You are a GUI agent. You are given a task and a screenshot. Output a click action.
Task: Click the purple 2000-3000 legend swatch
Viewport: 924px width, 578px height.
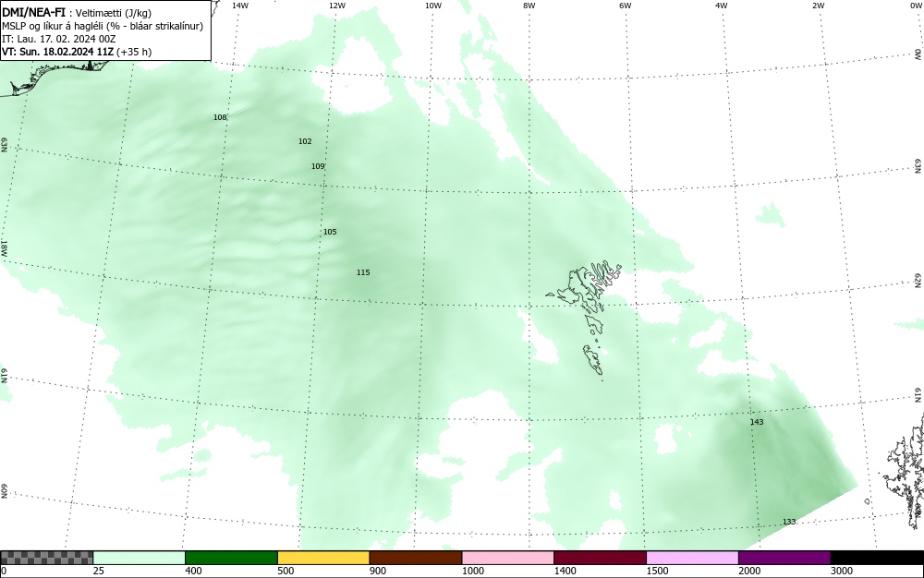tap(784, 558)
